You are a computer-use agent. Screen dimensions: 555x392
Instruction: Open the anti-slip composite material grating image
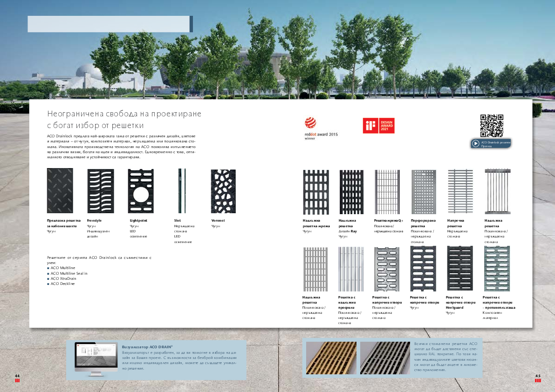(x=497, y=268)
